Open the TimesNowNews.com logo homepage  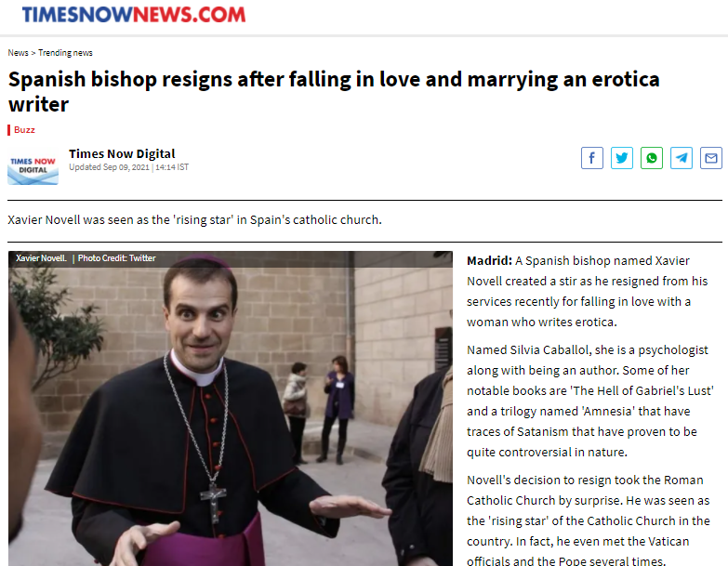click(134, 15)
